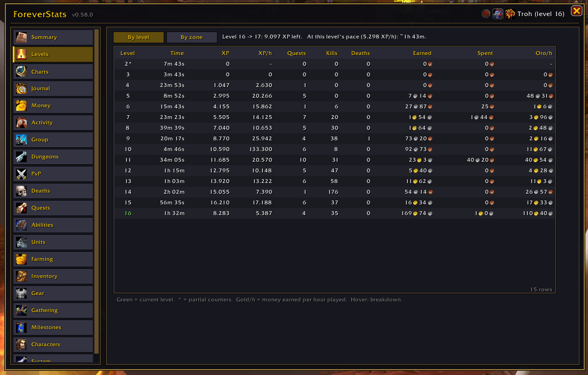Open the Gear armor icon

[x=21, y=293]
